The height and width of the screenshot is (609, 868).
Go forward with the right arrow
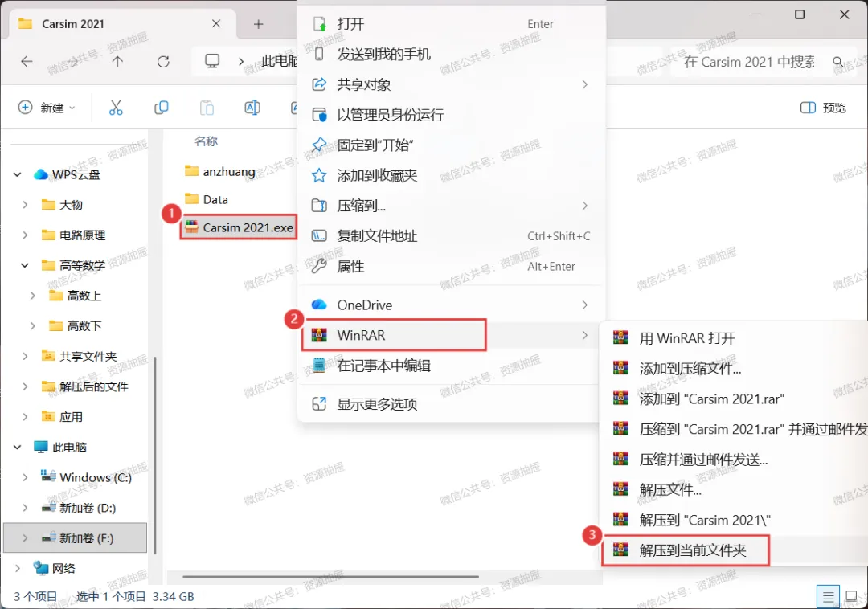72,61
